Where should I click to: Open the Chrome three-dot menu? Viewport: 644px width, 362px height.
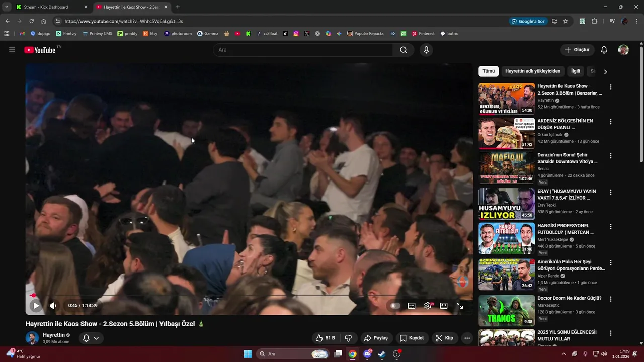pyautogui.click(x=637, y=21)
